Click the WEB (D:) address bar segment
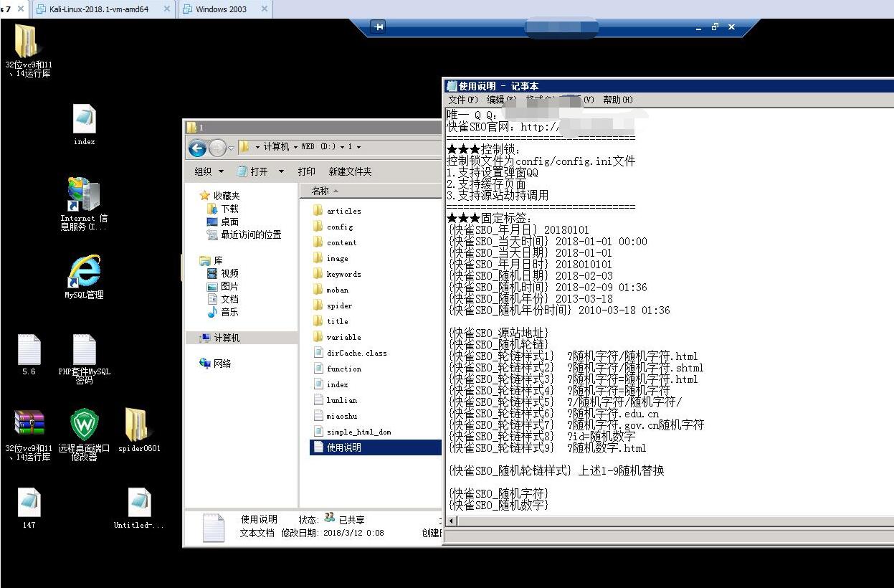Image resolution: width=894 pixels, height=588 pixels. coord(318,147)
